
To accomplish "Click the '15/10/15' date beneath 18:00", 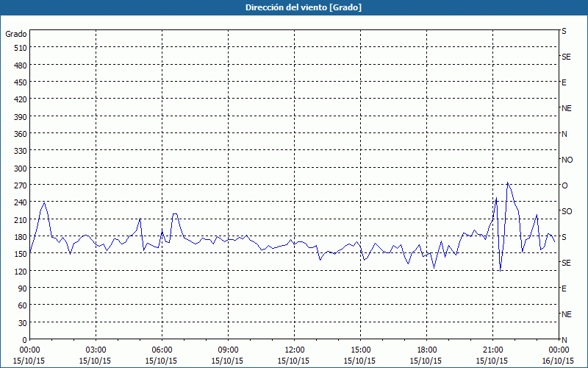I will pyautogui.click(x=426, y=361).
